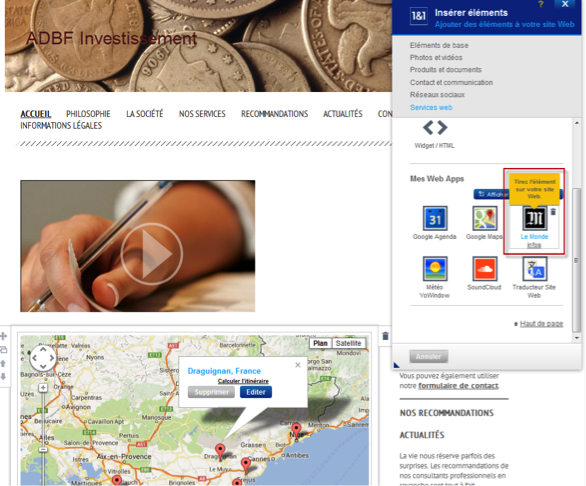Move map element up with arrow icon
The height and width of the screenshot is (486, 586).
[3, 363]
